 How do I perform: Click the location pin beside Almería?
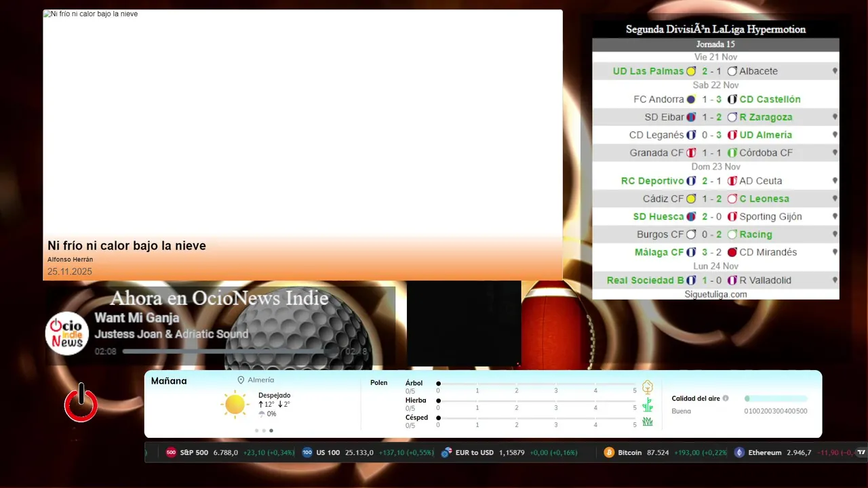pyautogui.click(x=241, y=380)
